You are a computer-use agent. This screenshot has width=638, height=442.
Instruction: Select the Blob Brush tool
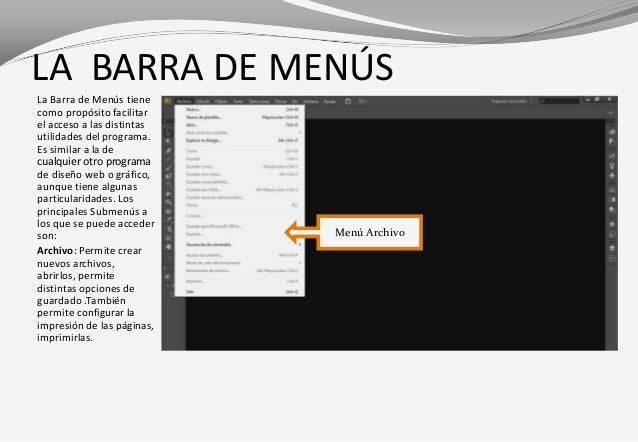168,176
